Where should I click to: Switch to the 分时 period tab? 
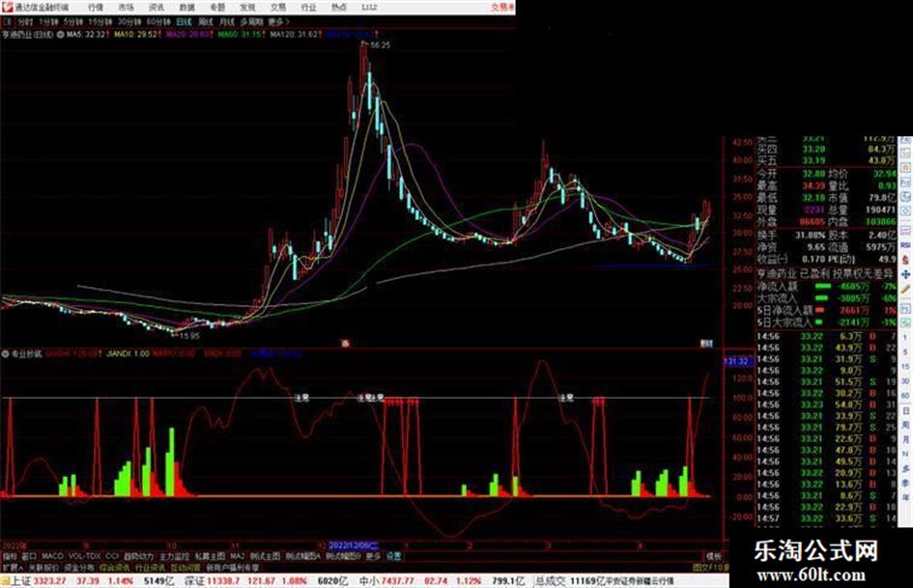pos(24,21)
